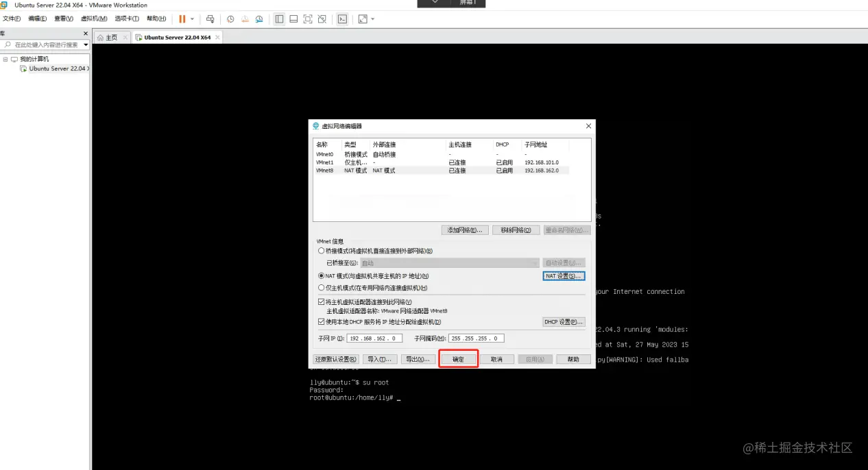Open the NAT 设置(S)... button
This screenshot has height=470, width=868.
pyautogui.click(x=564, y=275)
